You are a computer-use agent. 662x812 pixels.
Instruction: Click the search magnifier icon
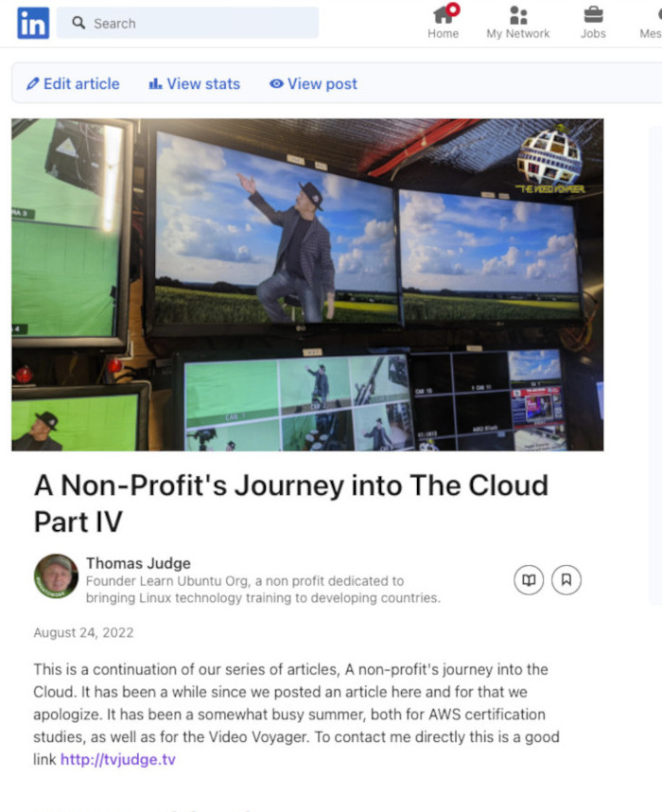(x=78, y=23)
